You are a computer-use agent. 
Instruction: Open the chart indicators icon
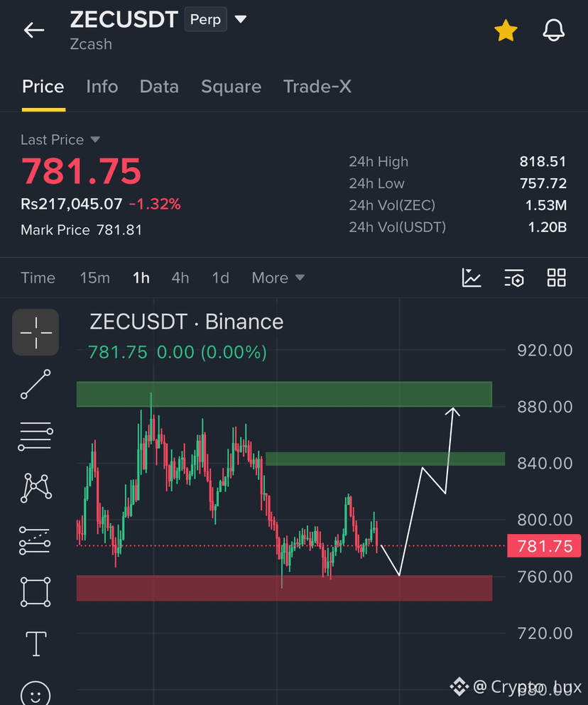(472, 278)
